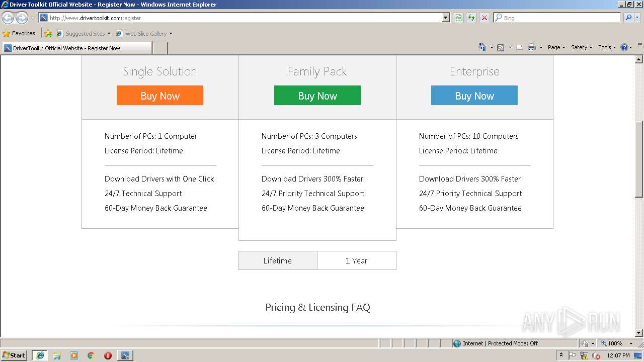The width and height of the screenshot is (644, 362).
Task: Click the zoom level 100% button
Action: [x=612, y=343]
